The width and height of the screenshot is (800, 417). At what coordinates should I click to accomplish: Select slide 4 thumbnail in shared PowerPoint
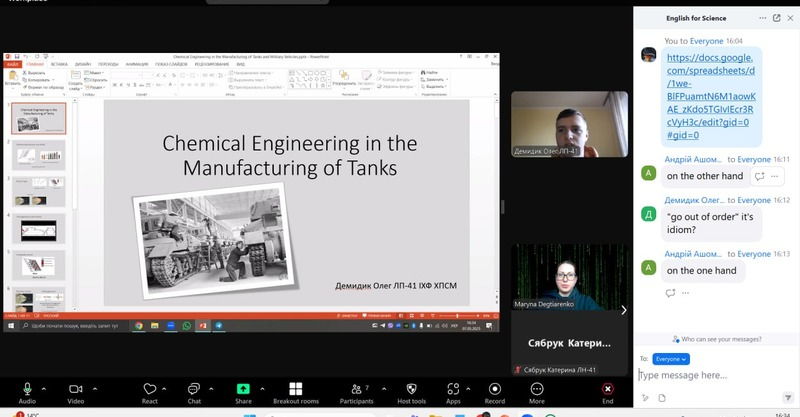click(x=39, y=229)
